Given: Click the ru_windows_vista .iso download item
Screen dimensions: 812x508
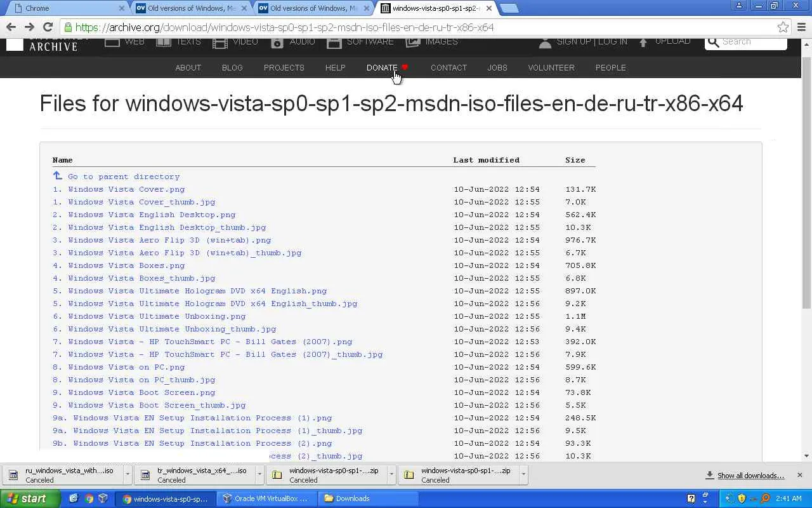Looking at the screenshot, I should pyautogui.click(x=63, y=475).
